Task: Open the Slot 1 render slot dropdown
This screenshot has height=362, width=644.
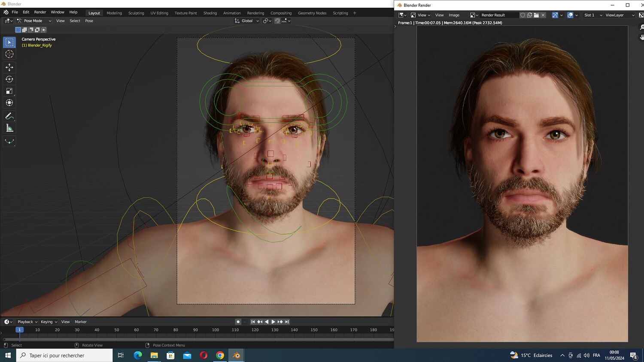Action: pyautogui.click(x=592, y=15)
